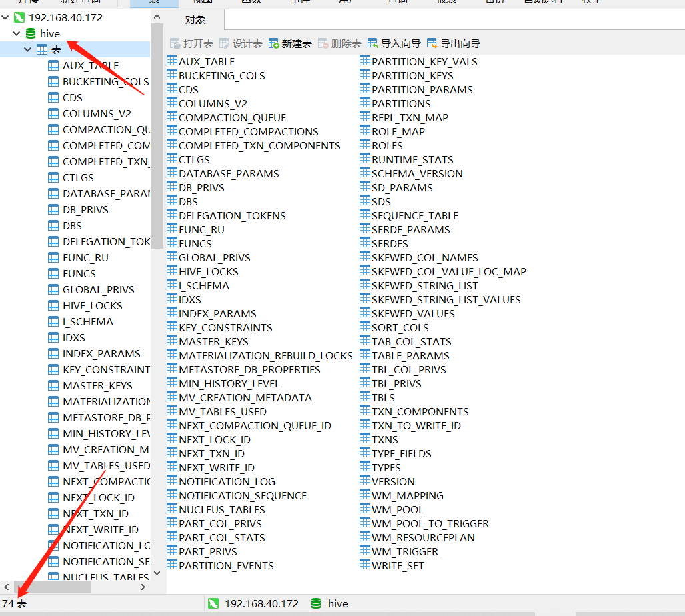Screen dimensions: 685x616
Task: Select INDEX_PARAMS in the tree
Action: point(101,353)
